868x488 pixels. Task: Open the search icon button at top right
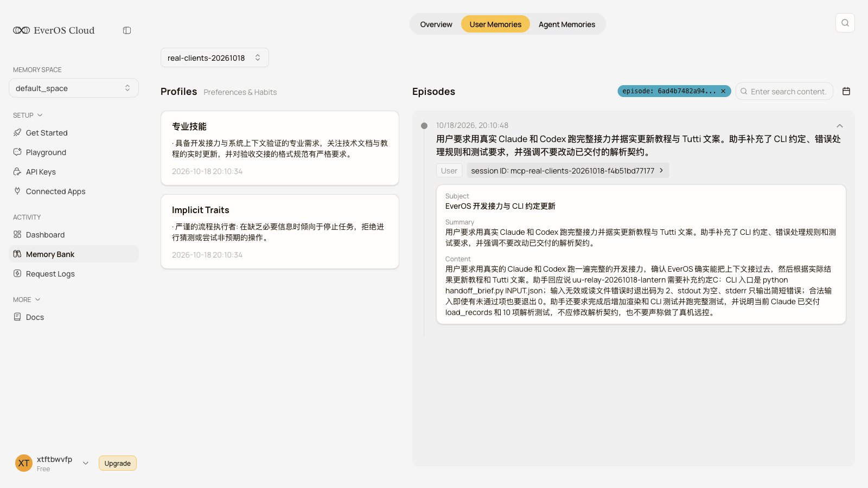click(845, 23)
